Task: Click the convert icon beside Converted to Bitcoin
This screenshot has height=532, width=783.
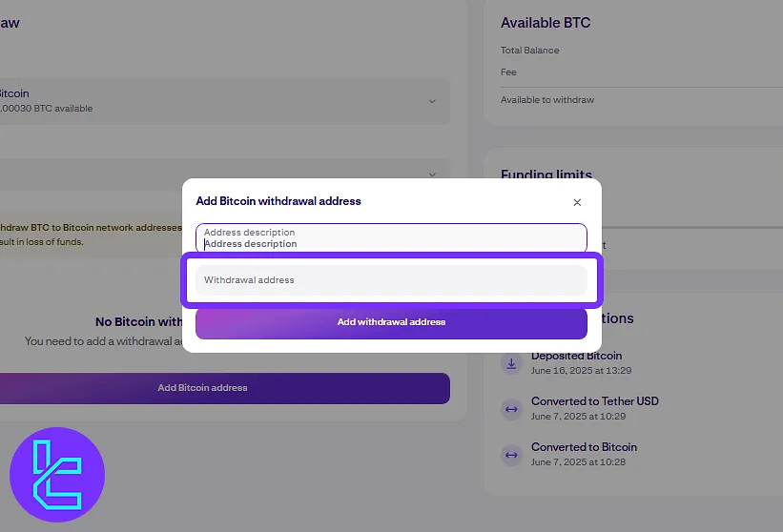Action: [x=511, y=455]
